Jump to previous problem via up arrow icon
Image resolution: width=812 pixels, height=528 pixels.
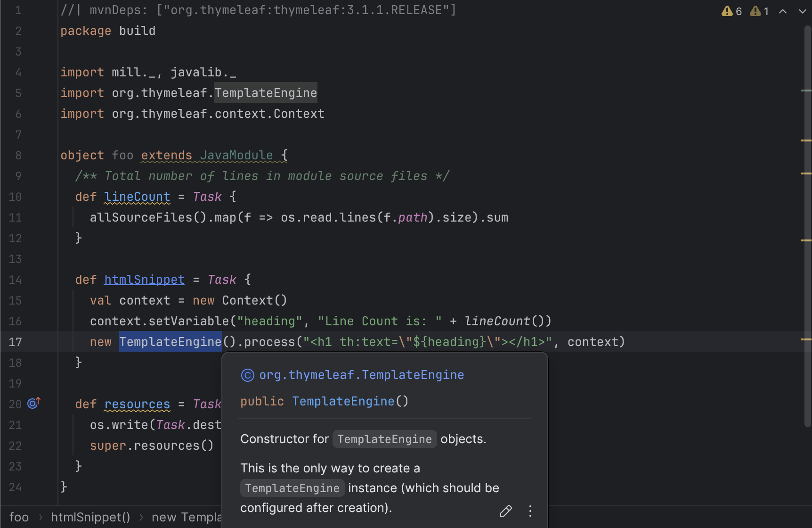(x=782, y=11)
